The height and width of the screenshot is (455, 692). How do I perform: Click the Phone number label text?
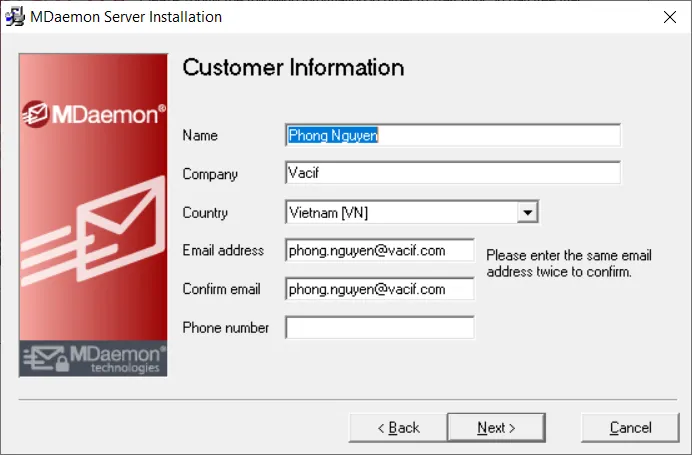point(226,327)
